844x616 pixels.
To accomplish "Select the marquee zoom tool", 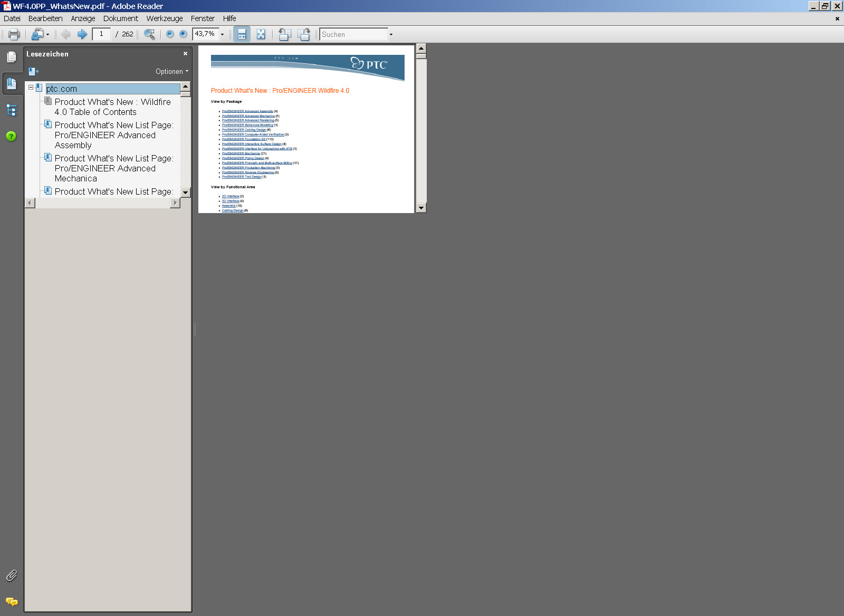I will 150,34.
